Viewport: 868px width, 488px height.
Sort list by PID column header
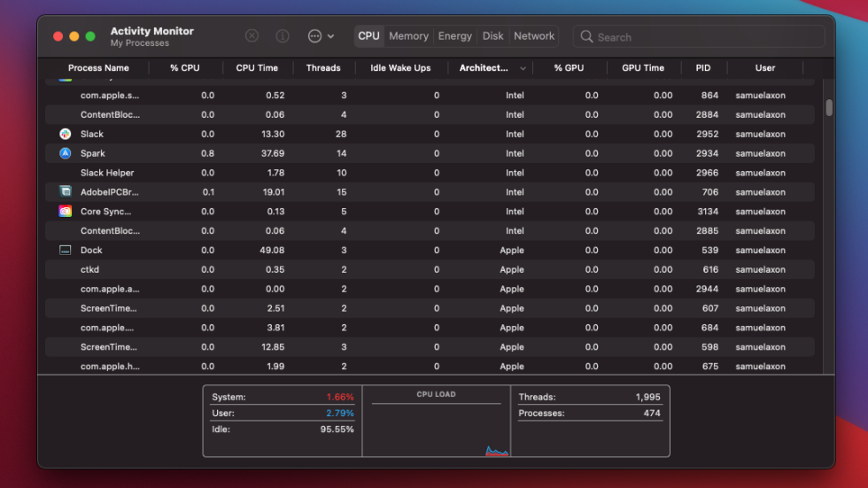click(702, 68)
